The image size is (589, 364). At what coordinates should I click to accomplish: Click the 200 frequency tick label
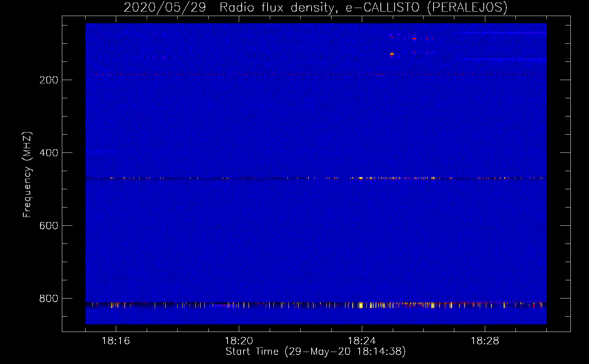pyautogui.click(x=49, y=80)
